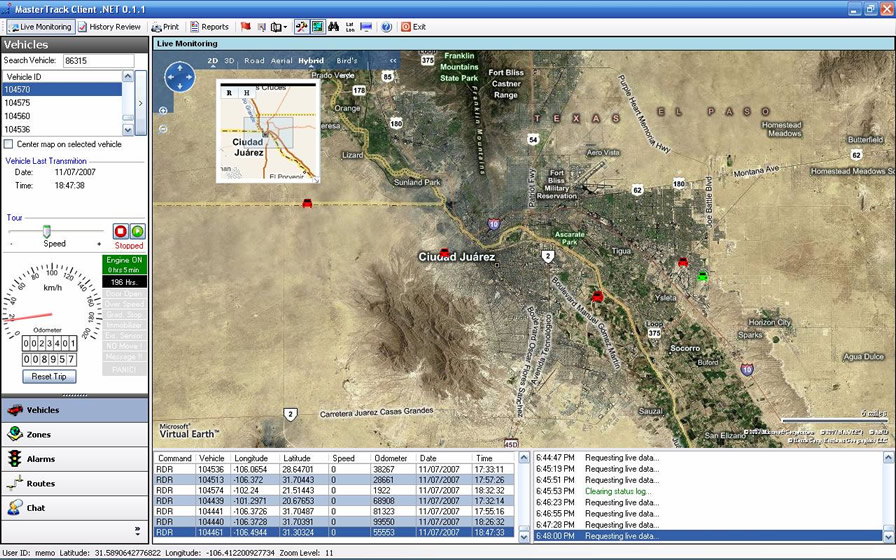Click the Engine ON status indicator
Image resolution: width=896 pixels, height=560 pixels.
(125, 265)
